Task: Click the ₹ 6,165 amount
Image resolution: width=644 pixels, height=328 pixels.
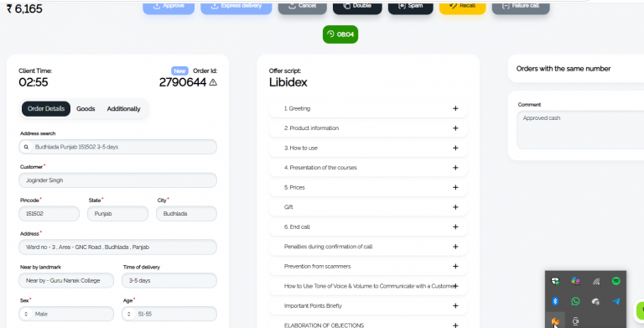Action: pos(24,8)
